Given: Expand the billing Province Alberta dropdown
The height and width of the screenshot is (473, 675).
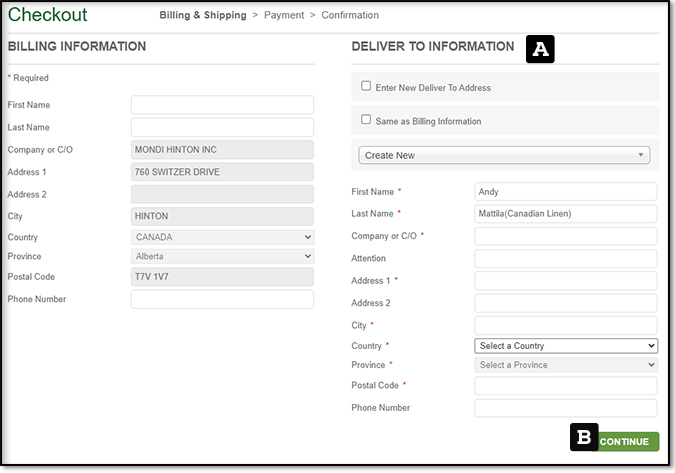Looking at the screenshot, I should point(222,256).
